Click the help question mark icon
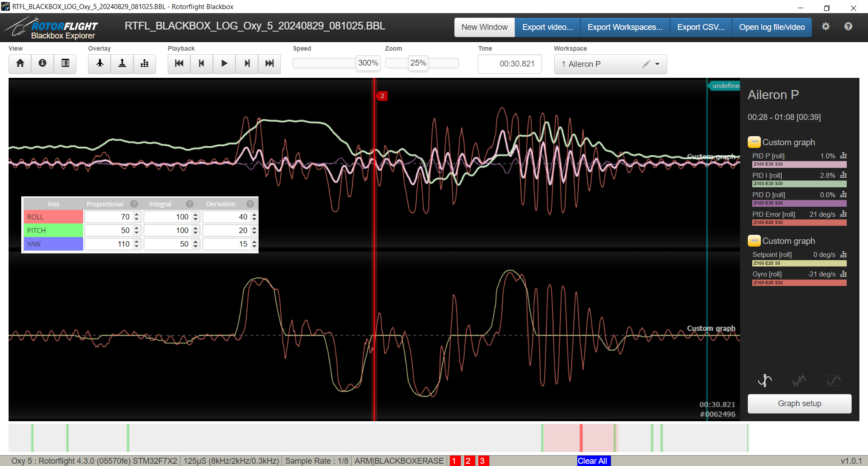The image size is (868, 466). tap(848, 27)
